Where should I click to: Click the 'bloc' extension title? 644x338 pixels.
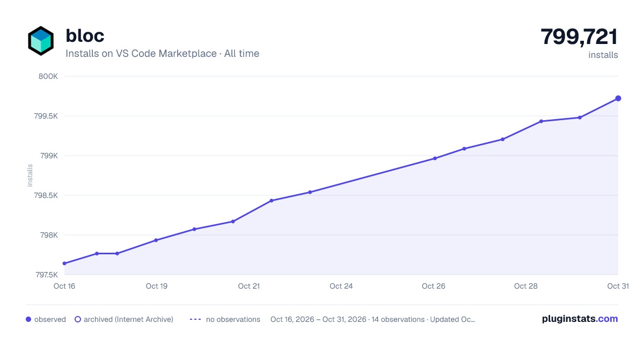[x=85, y=35]
